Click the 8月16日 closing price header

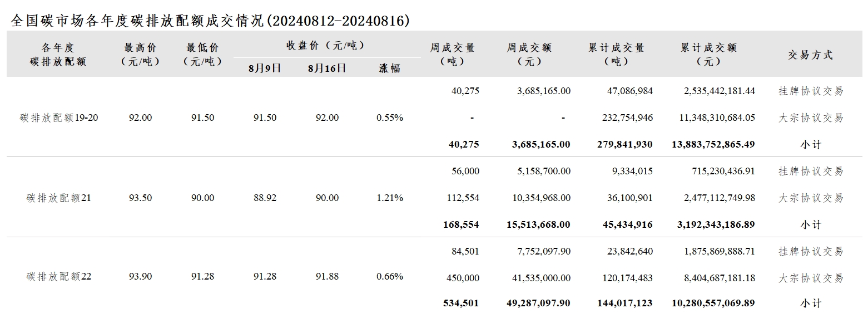(327, 69)
